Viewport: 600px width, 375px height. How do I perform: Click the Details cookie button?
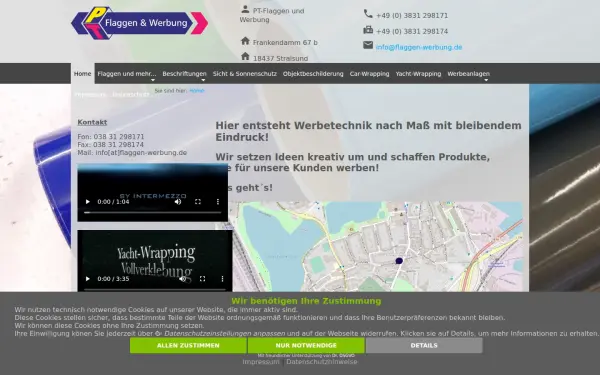coord(424,346)
